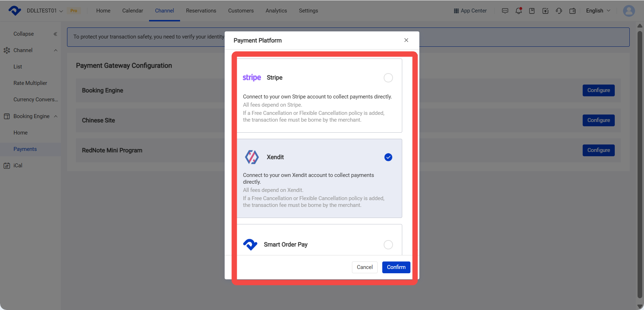Screen dimensions: 644x310
Task: Click the Payment Gateway Configuration heading
Action: coord(124,66)
